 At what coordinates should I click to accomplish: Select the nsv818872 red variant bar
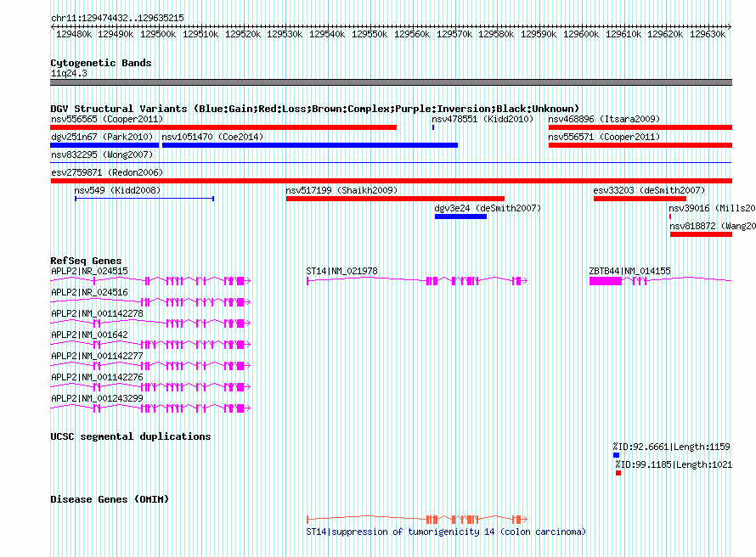(701, 234)
